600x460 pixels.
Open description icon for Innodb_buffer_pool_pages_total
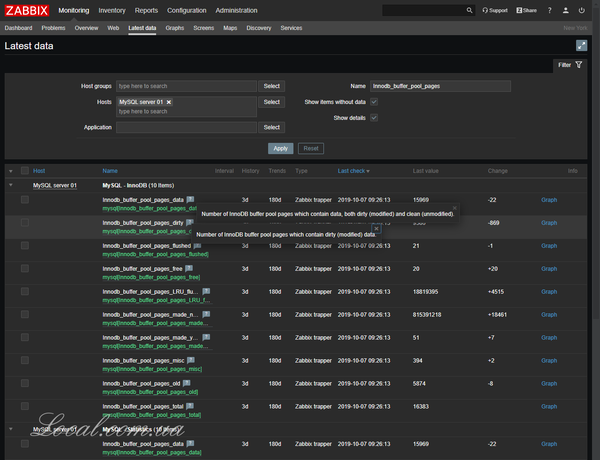190,406
